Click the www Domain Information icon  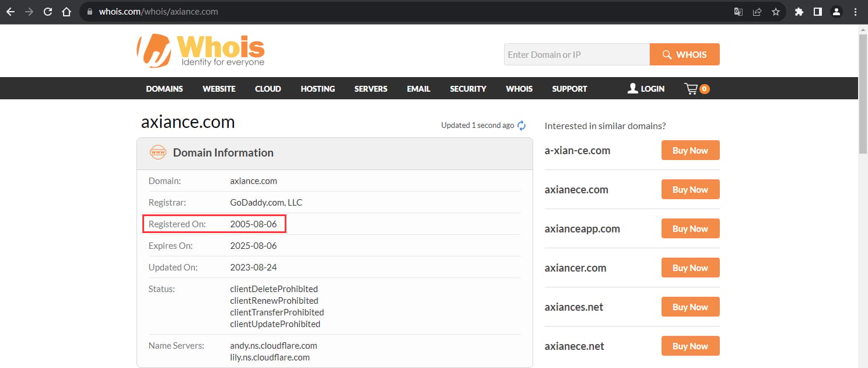coord(158,153)
